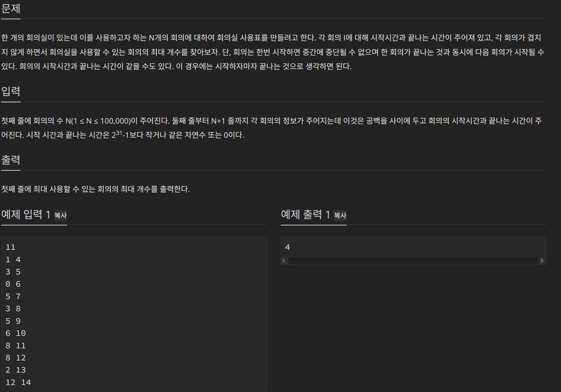Click the "6 10" line in sample input
Screen dimensions: 561x392
tap(16, 333)
